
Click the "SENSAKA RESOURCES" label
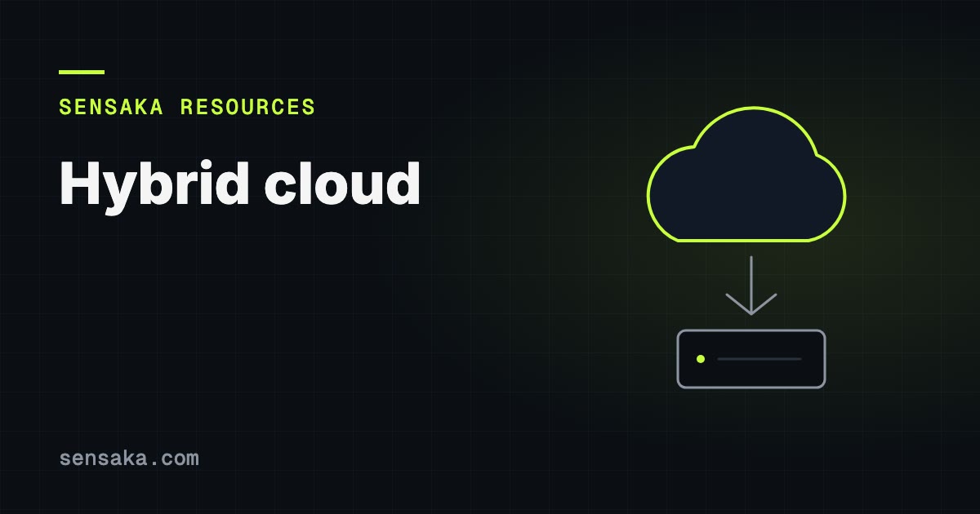point(187,107)
